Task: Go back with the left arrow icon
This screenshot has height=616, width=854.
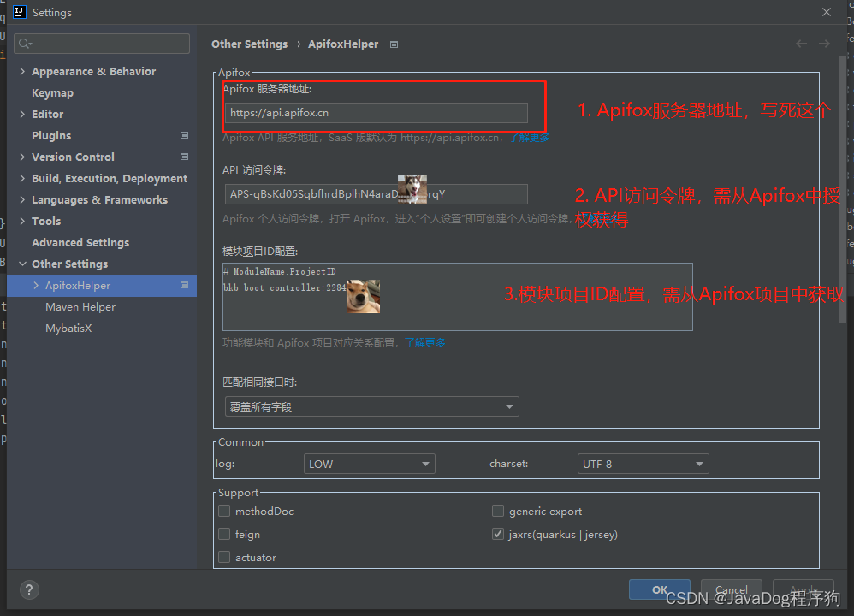Action: tap(801, 44)
